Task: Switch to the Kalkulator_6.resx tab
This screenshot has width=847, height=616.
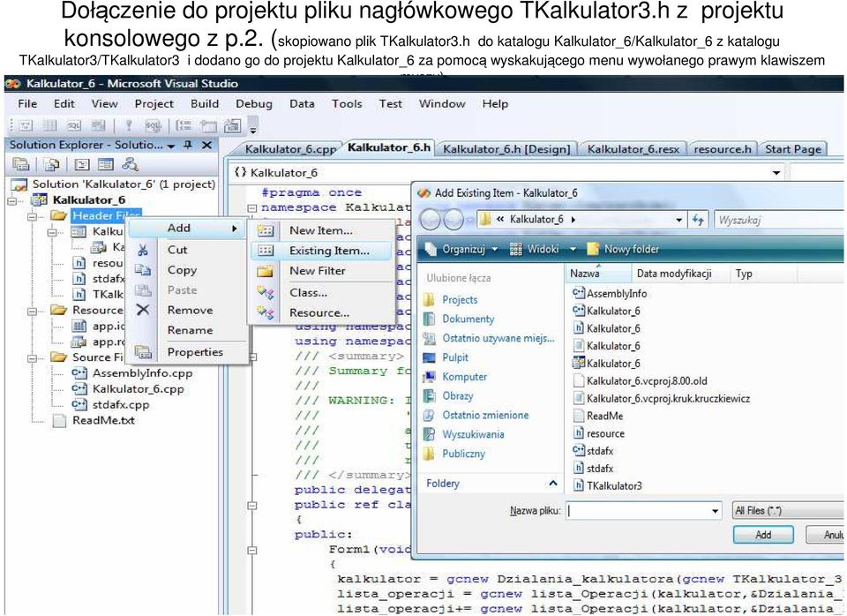Action: pyautogui.click(x=633, y=149)
